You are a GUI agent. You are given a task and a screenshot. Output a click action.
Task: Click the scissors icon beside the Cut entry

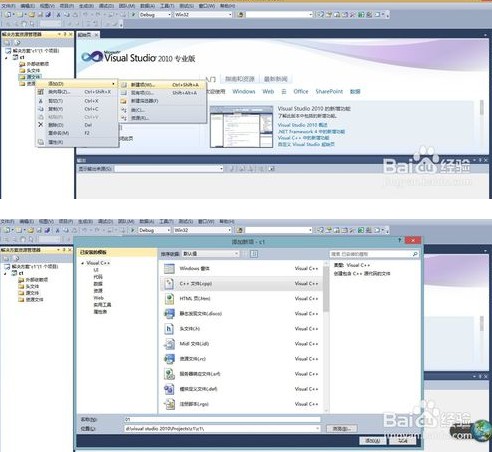tap(41, 101)
